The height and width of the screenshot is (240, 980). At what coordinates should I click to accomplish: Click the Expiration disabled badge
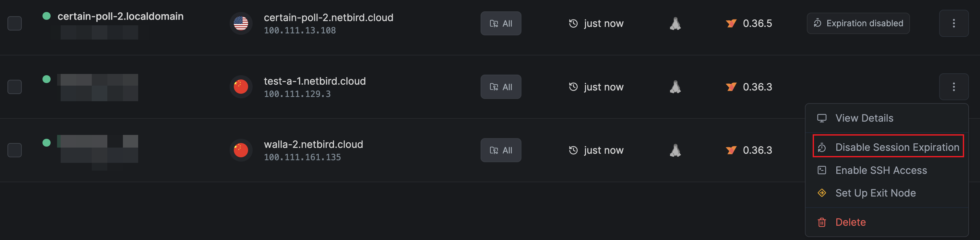pos(858,24)
